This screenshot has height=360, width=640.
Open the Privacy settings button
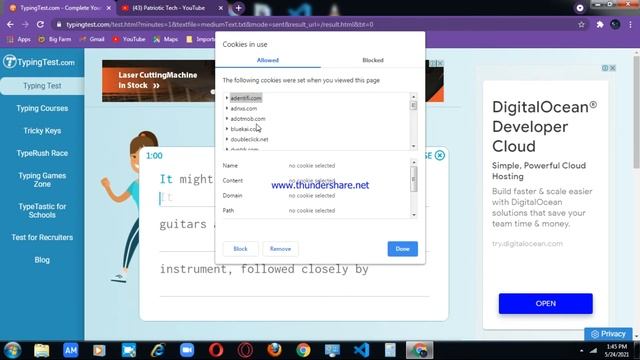coord(608,334)
